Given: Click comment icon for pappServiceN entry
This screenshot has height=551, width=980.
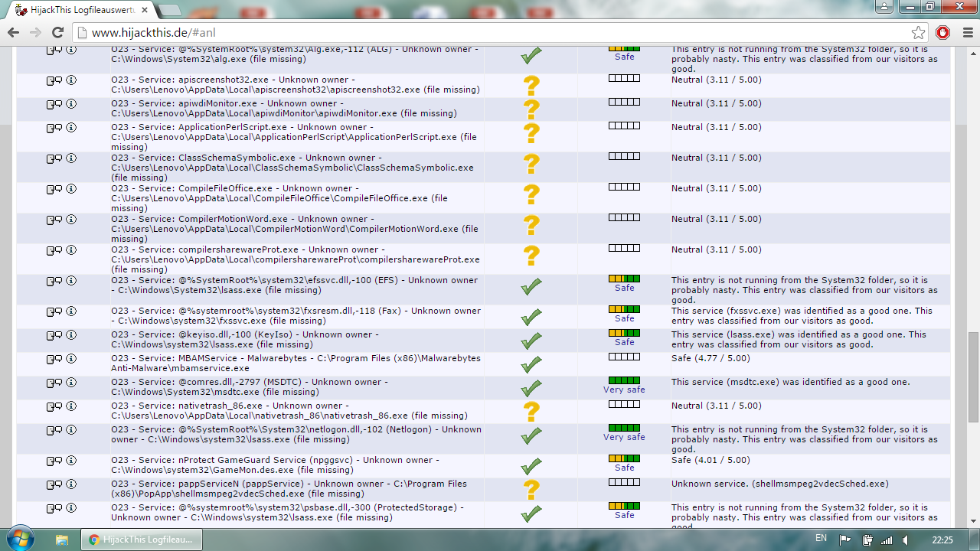Looking at the screenshot, I should click(54, 484).
